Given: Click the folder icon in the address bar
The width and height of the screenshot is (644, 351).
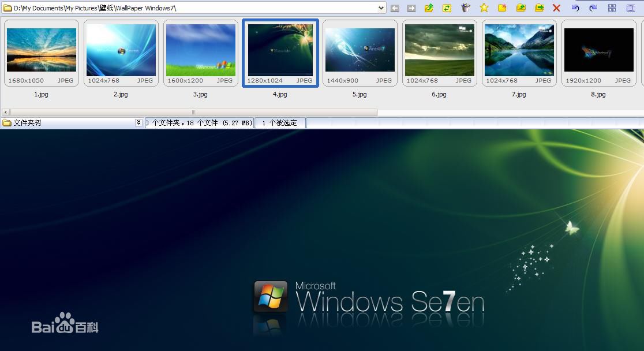Looking at the screenshot, I should (x=8, y=8).
